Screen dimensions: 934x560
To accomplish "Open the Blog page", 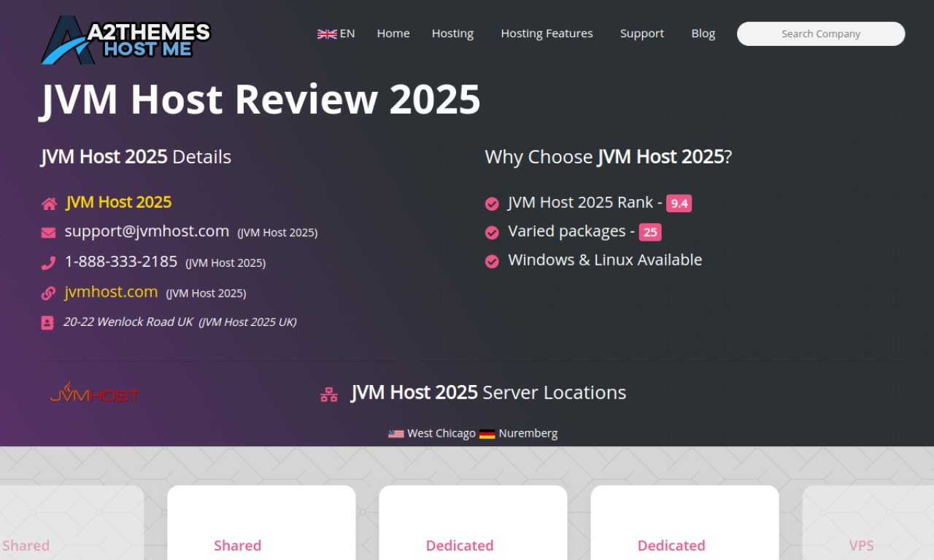I will click(703, 34).
